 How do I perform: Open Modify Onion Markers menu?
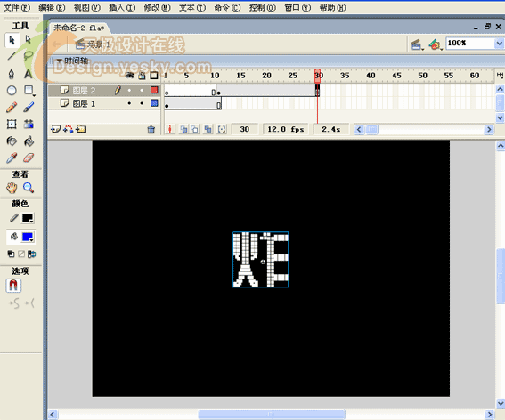pos(222,129)
